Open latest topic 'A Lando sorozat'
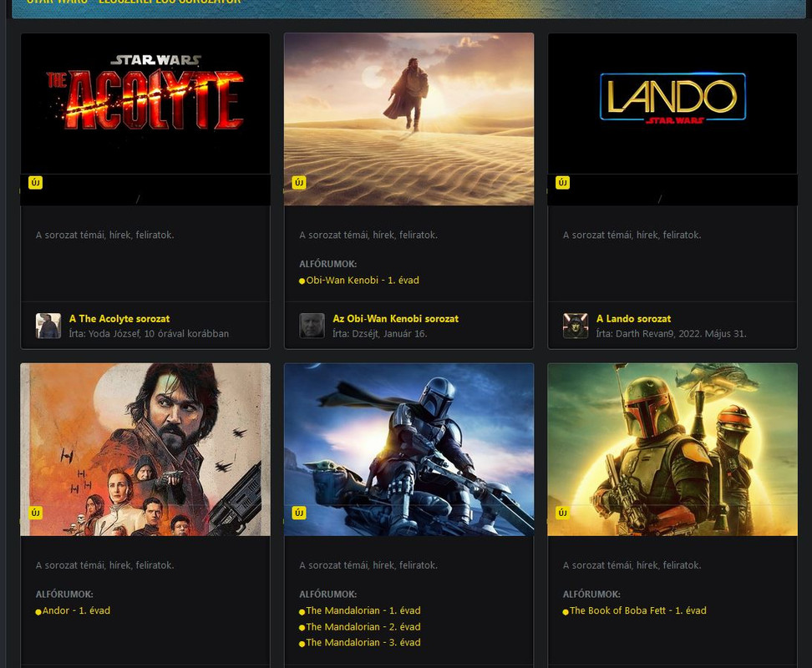 (634, 319)
